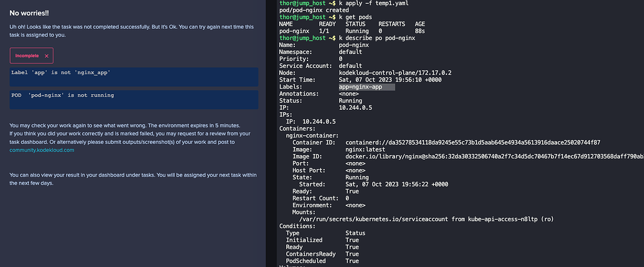Screen dimensions: 644x267
Task: Click the "k apply -f temp1.yaml" command line
Action: pos(375,4)
